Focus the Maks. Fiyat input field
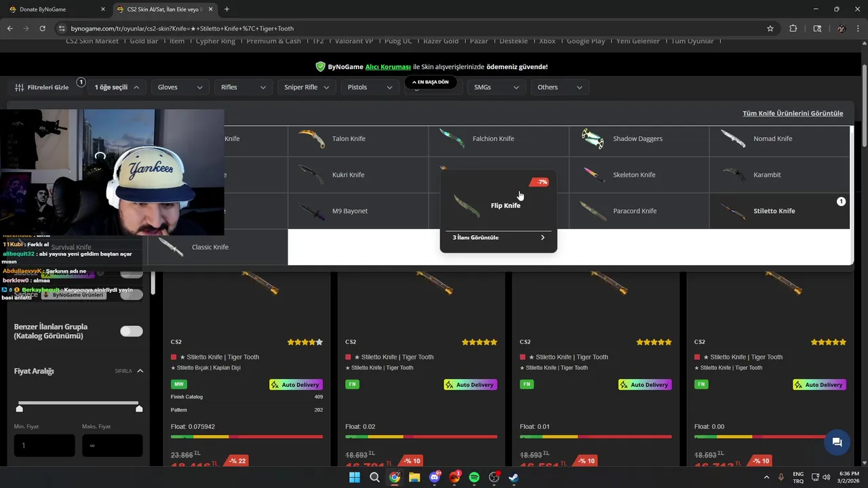Viewport: 868px width, 488px height. pos(113,445)
